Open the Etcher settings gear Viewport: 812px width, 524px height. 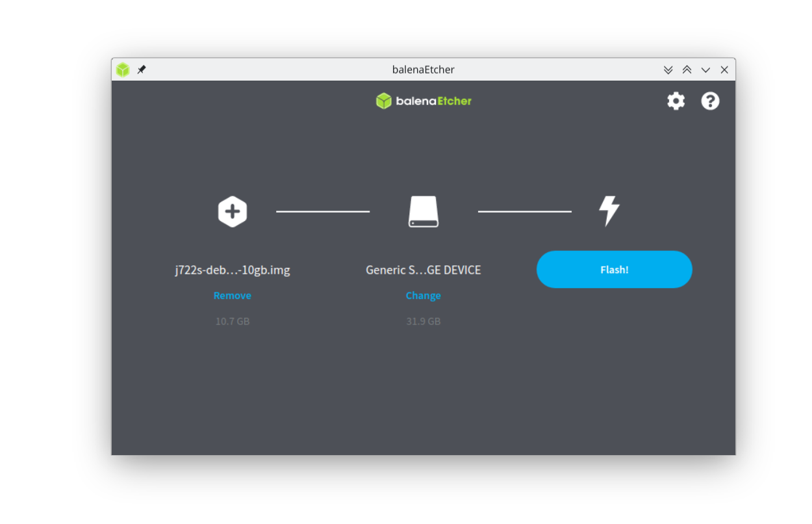click(676, 101)
